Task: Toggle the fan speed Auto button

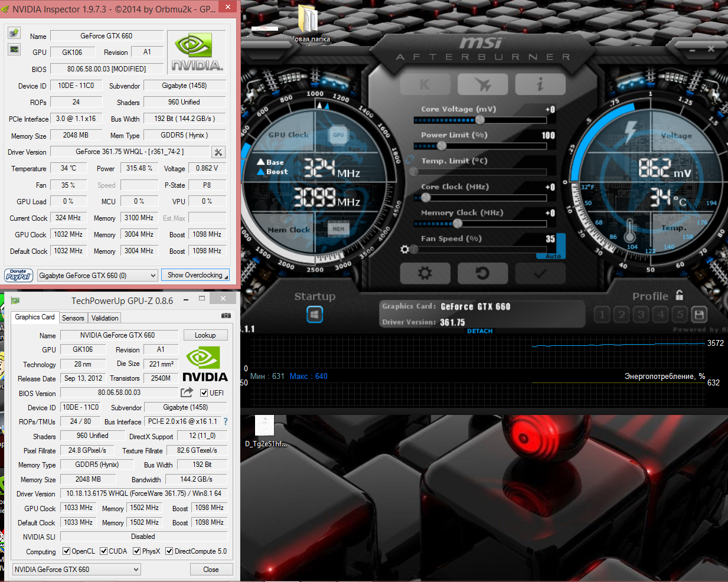Action: [553, 256]
